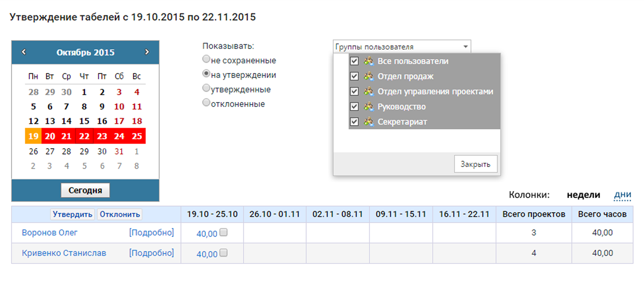Uncheck the Секретариат checkbox
Image resolution: width=644 pixels, height=285 pixels.
click(355, 122)
